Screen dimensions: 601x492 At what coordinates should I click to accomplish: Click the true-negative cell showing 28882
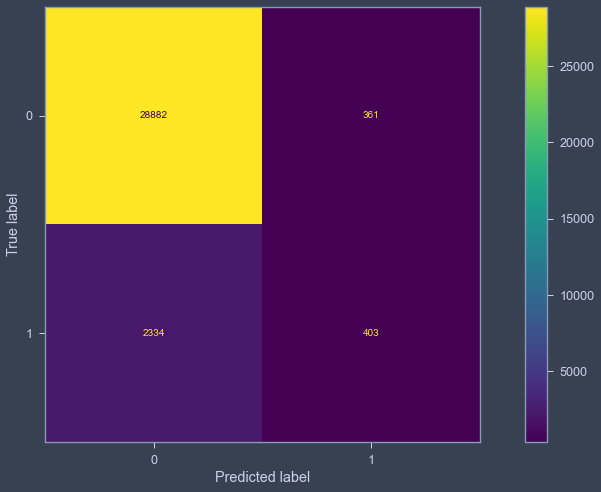[154, 116]
